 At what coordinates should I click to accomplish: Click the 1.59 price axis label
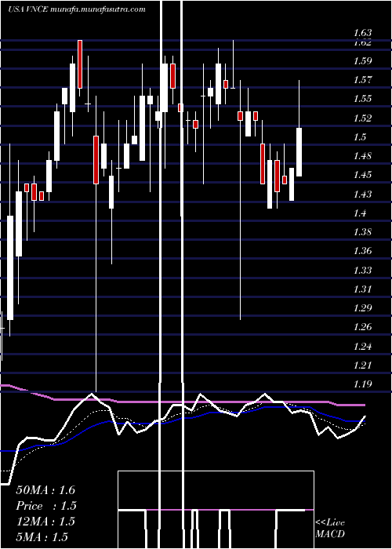tap(362, 61)
